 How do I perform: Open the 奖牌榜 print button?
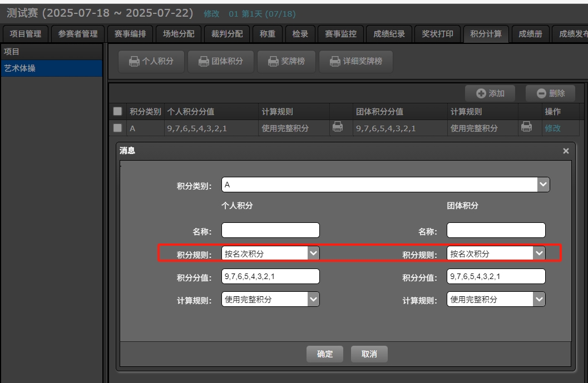286,62
